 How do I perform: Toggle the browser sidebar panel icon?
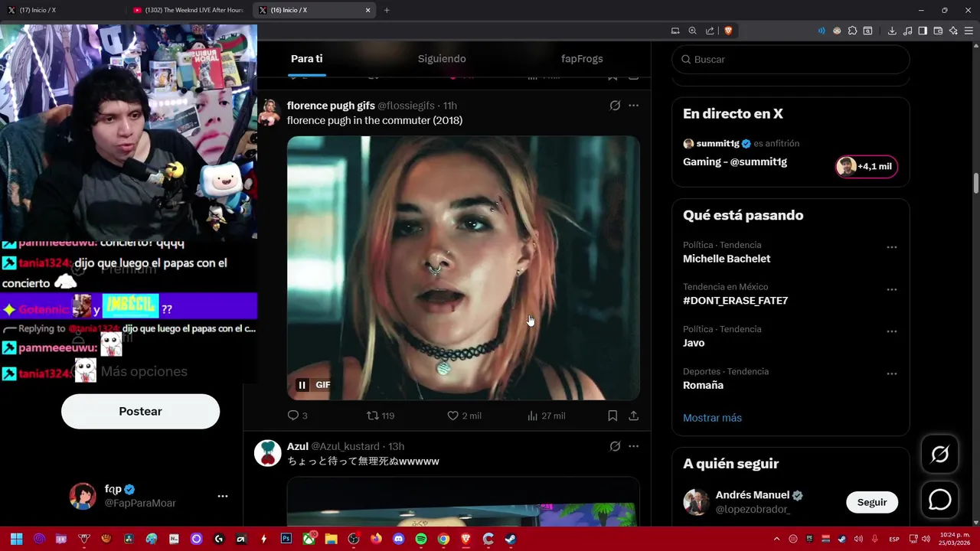923,31
